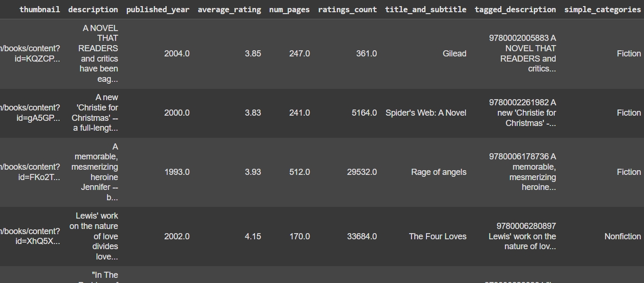Viewport: 644px width, 283px height.
Task: Click average rating 3.93
Action: pos(253,172)
